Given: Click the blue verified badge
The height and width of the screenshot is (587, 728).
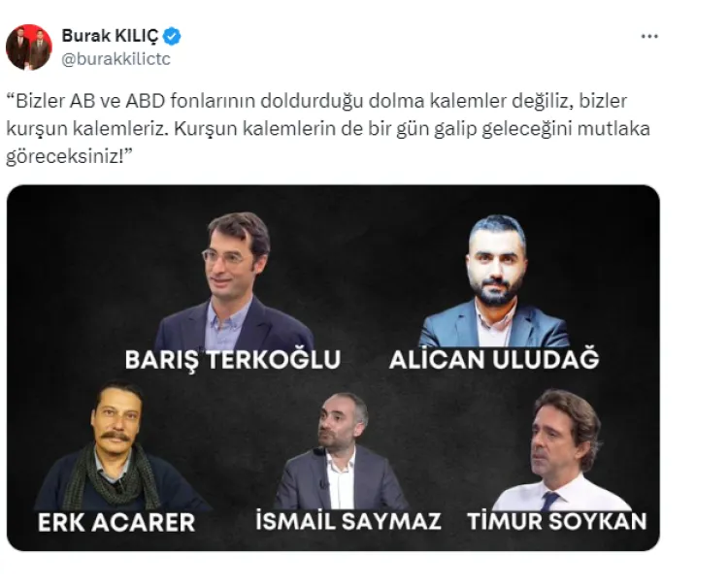Looking at the screenshot, I should pos(172,36).
